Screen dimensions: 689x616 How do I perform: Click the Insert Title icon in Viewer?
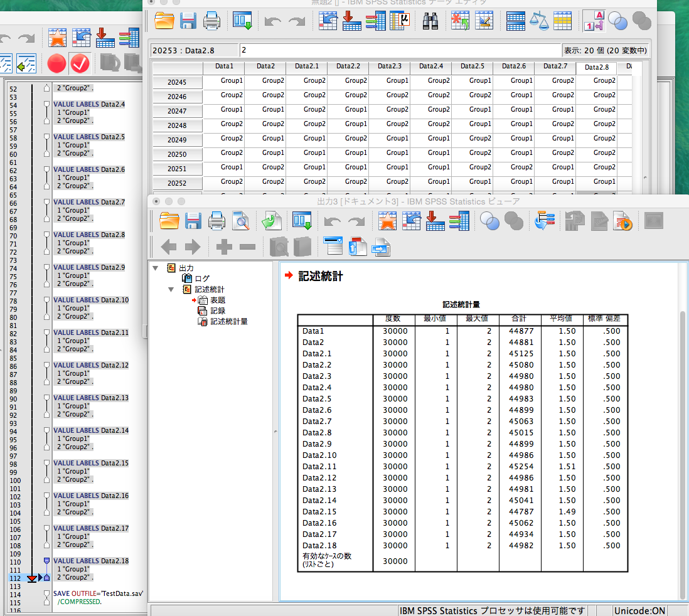(358, 247)
